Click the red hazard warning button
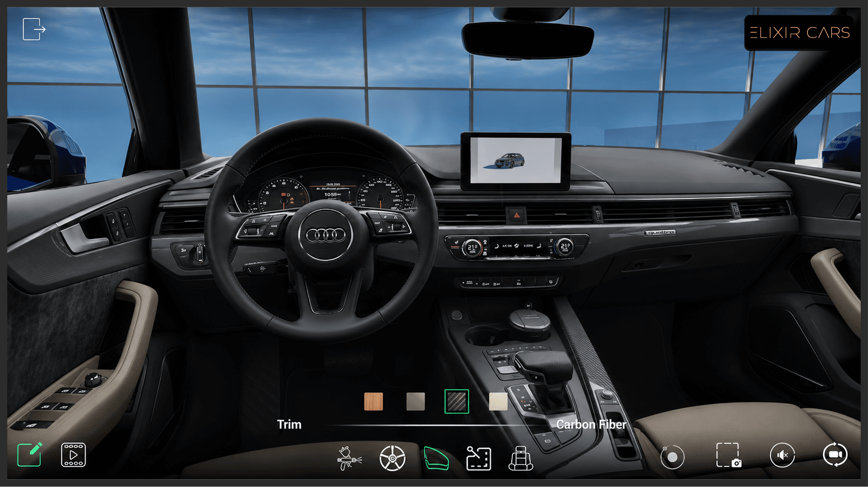 click(516, 215)
